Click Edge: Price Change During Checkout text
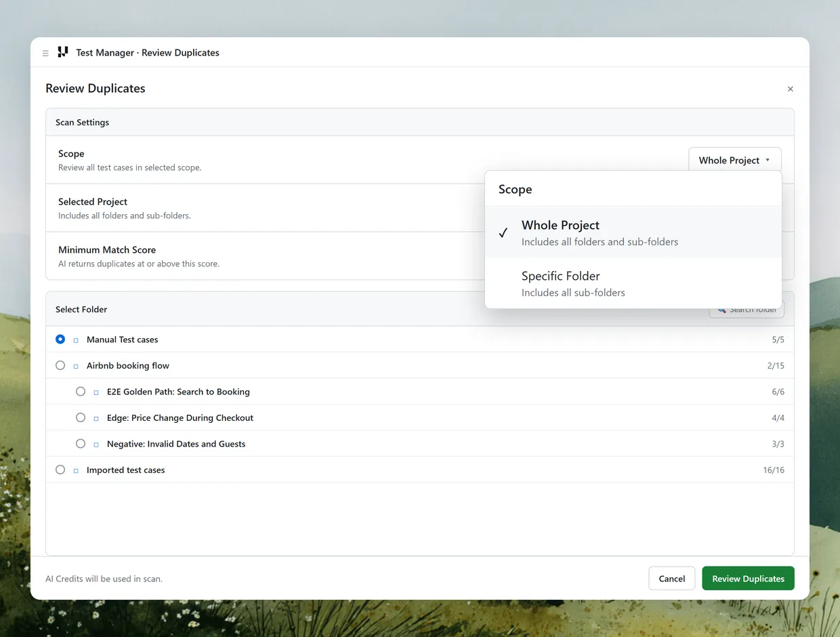This screenshot has height=637, width=840. pos(180,417)
